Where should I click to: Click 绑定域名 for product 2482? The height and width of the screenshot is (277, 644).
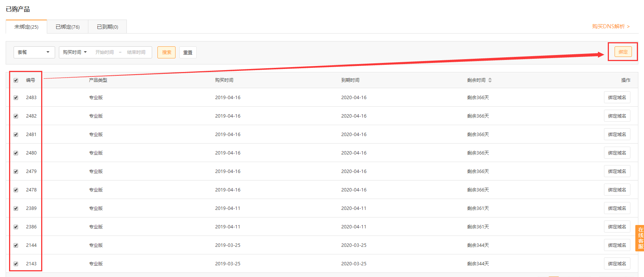(x=617, y=116)
